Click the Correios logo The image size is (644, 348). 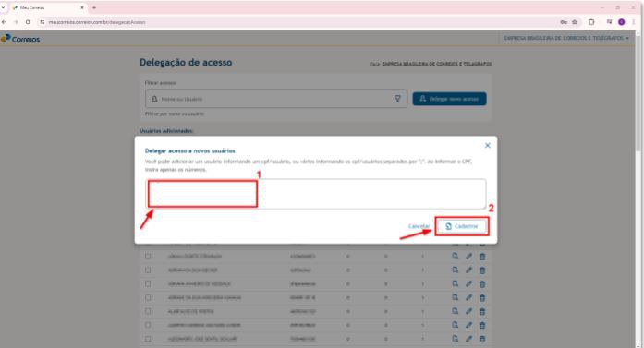pos(20,39)
